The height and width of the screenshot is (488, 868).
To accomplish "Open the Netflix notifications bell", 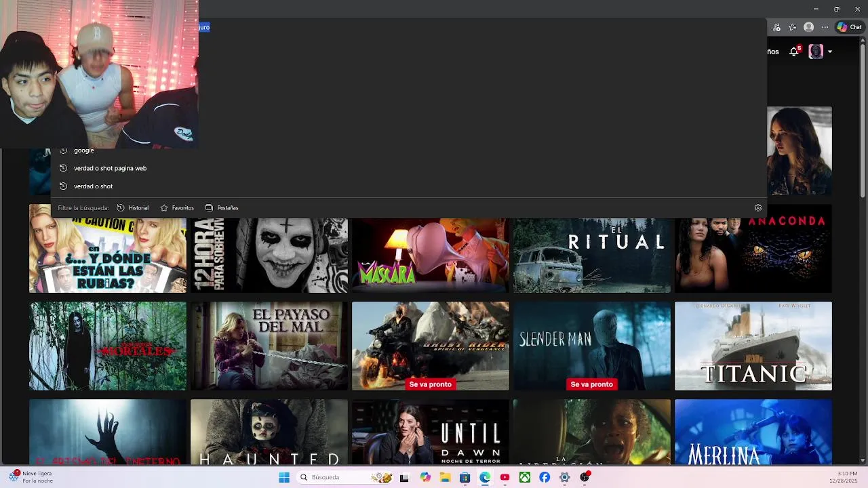I will (794, 52).
